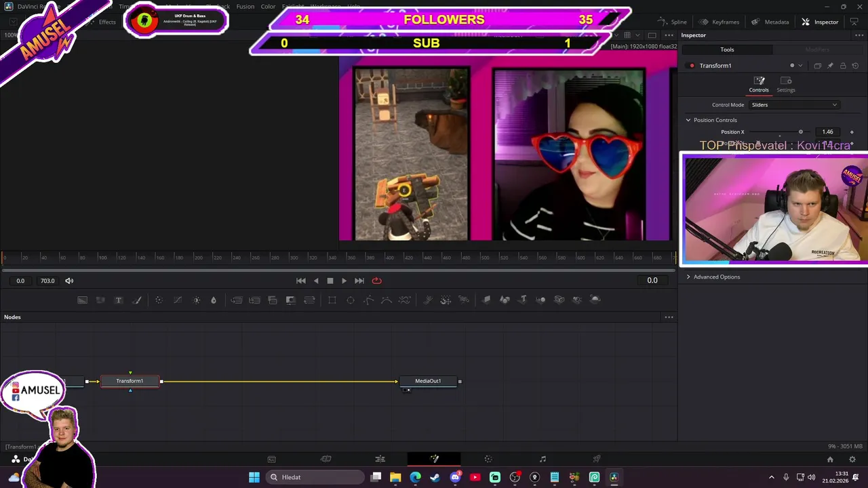The image size is (868, 488).
Task: Click the Play forward button
Action: (344, 281)
